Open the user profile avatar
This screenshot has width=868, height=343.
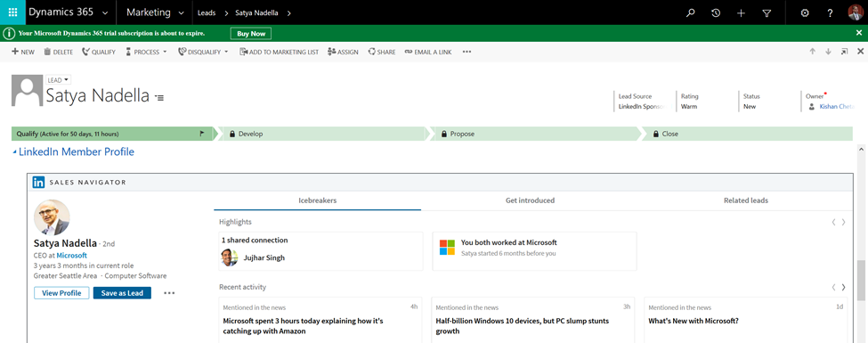coord(856,12)
